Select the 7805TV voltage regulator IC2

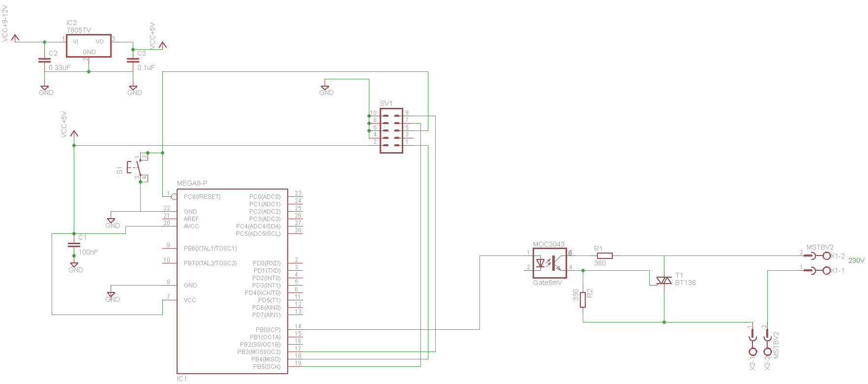[x=89, y=46]
